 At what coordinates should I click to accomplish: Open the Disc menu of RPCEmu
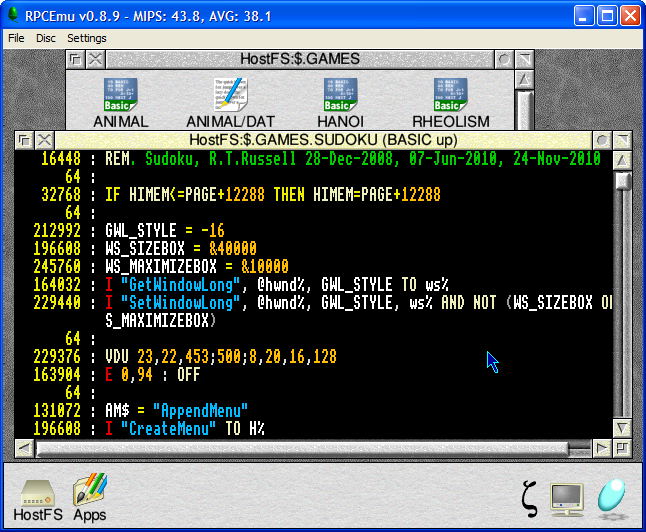46,38
